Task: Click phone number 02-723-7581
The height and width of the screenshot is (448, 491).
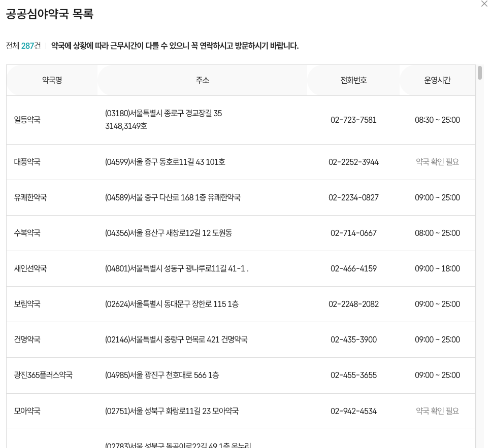Action: point(353,120)
